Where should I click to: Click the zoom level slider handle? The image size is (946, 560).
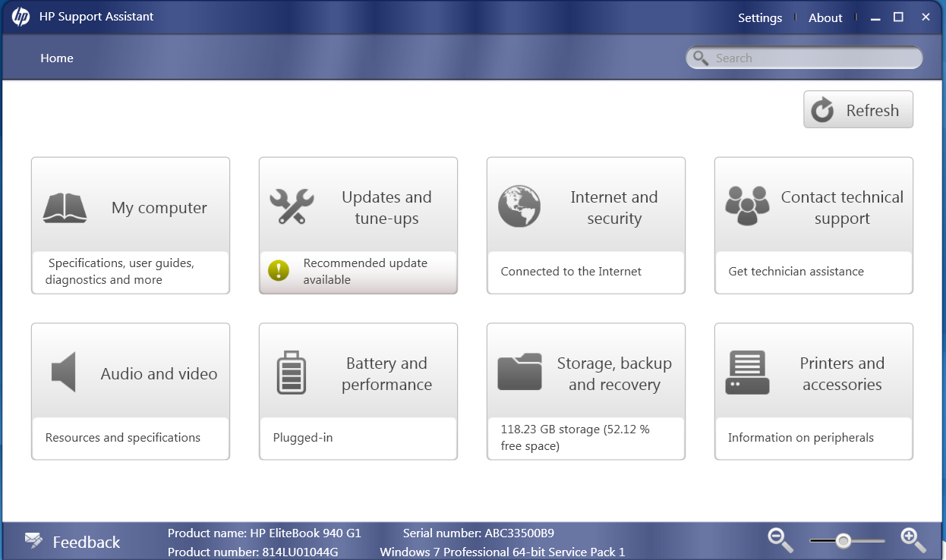tap(843, 541)
